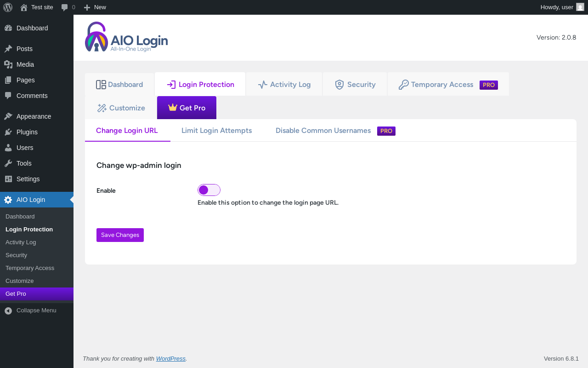The image size is (588, 368).
Task: Select Activity Log in the sidebar submenu
Action: (37, 242)
